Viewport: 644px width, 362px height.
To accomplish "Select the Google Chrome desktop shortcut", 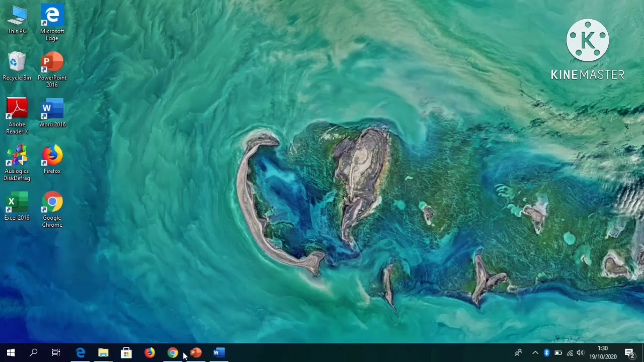I will pos(52,210).
